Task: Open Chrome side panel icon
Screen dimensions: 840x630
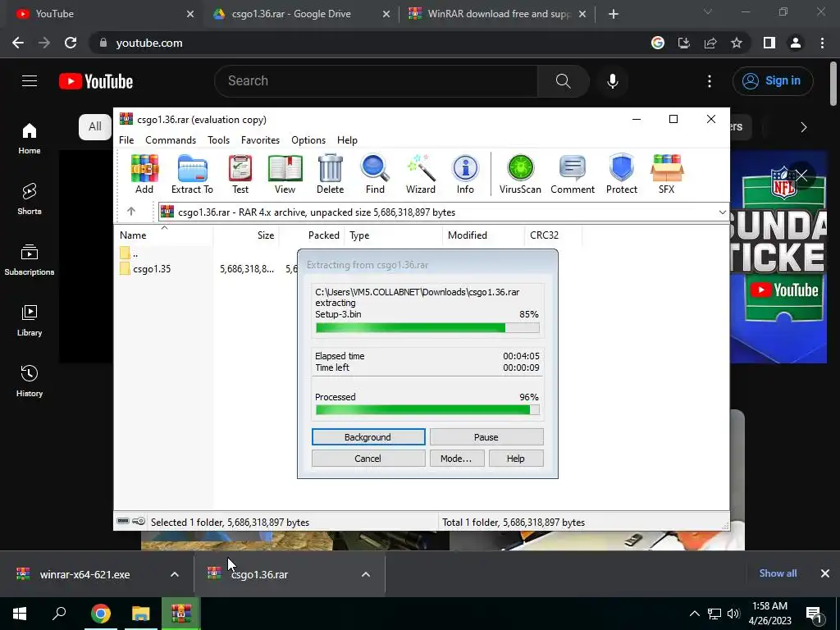Action: pyautogui.click(x=769, y=43)
